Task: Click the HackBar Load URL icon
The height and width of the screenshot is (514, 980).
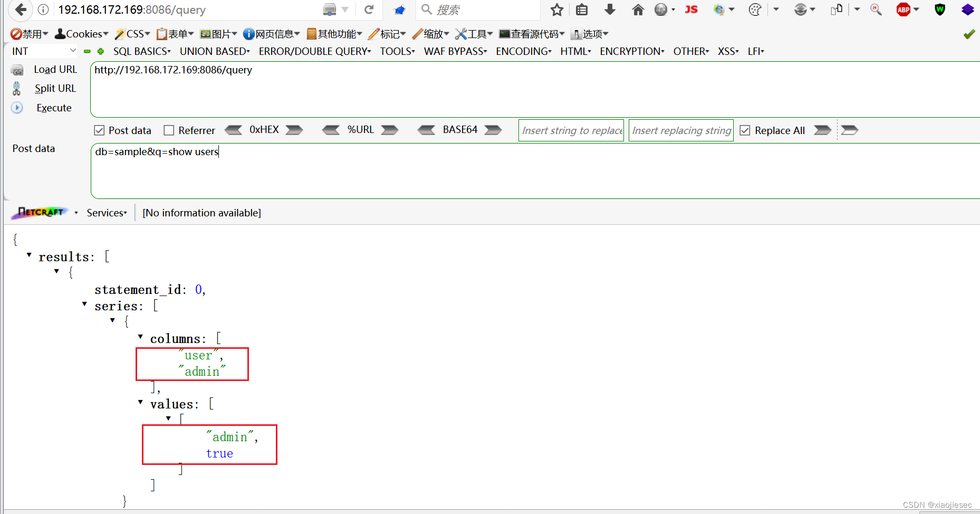Action: [x=16, y=69]
